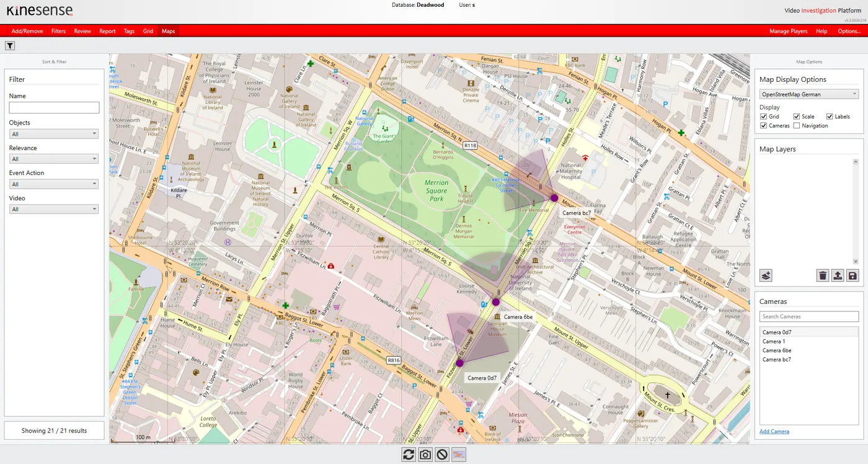This screenshot has width=868, height=464.
Task: Click the circle-slash clear icon
Action: pyautogui.click(x=442, y=455)
